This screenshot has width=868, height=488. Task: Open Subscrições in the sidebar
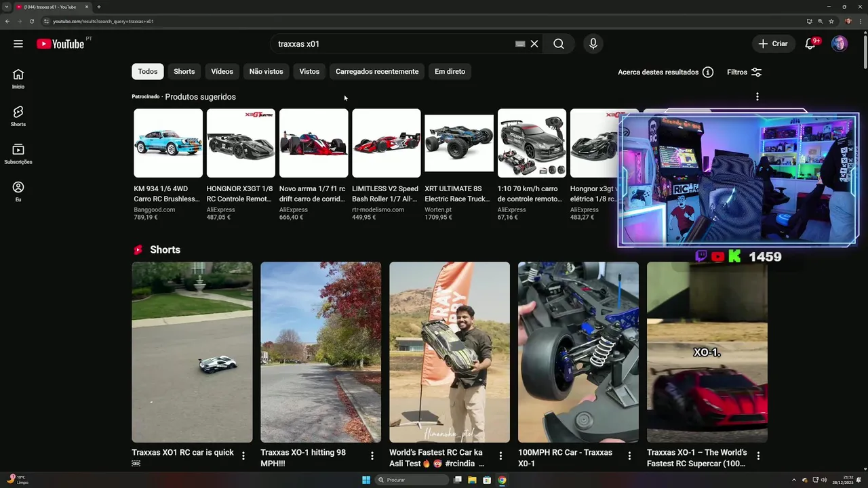(18, 154)
